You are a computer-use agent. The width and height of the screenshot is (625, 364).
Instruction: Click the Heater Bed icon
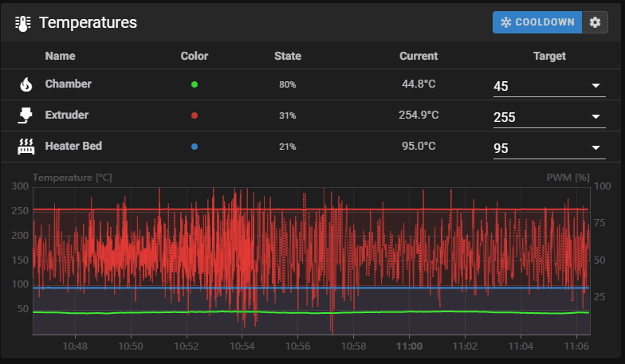coord(26,147)
